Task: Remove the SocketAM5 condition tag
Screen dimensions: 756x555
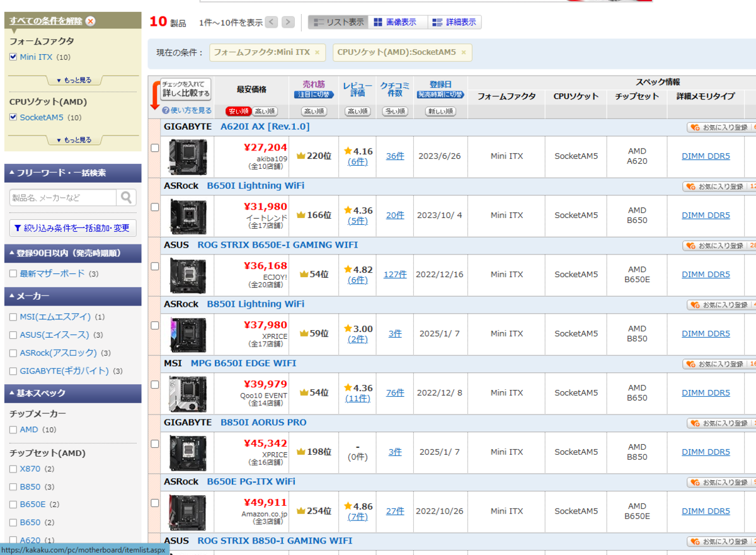Action: (x=464, y=52)
